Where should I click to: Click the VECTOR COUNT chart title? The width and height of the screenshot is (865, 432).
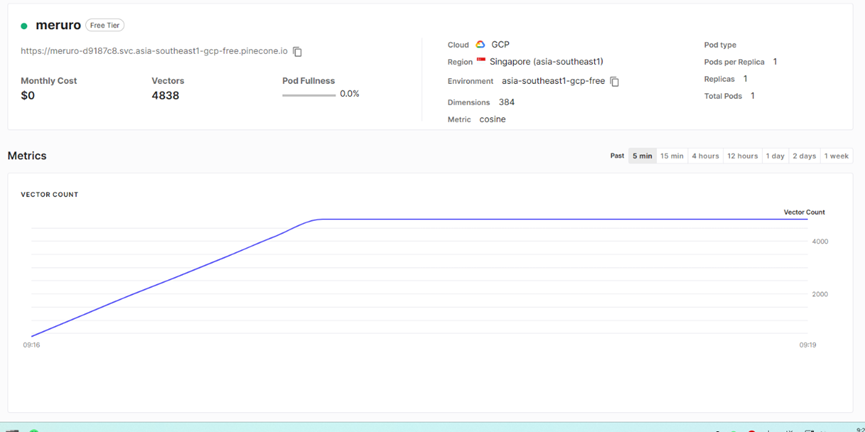pos(50,194)
